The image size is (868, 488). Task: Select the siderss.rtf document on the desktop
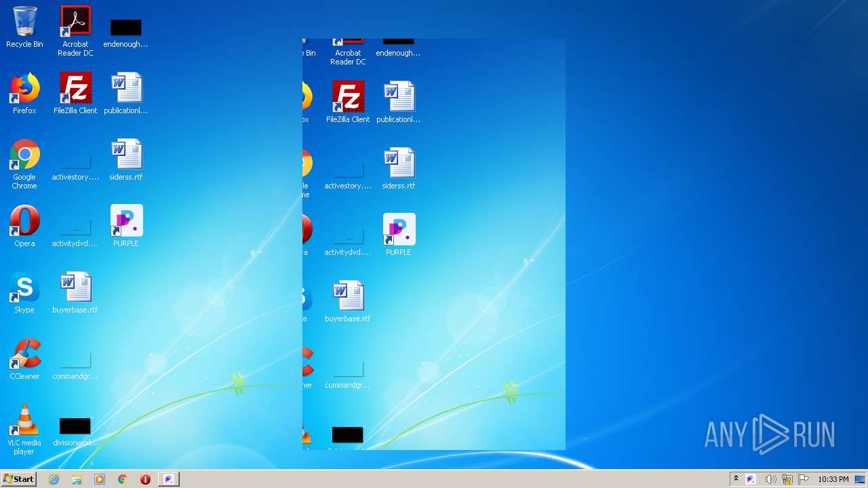tap(126, 160)
